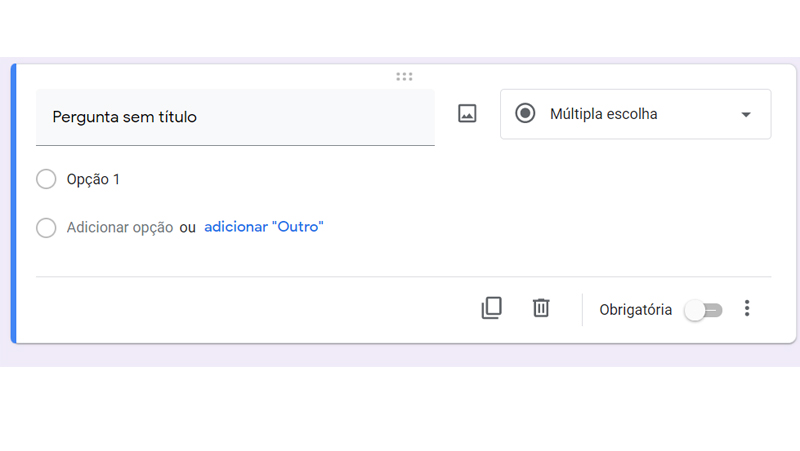Edit the Pergunta sem título question field

pos(235,117)
